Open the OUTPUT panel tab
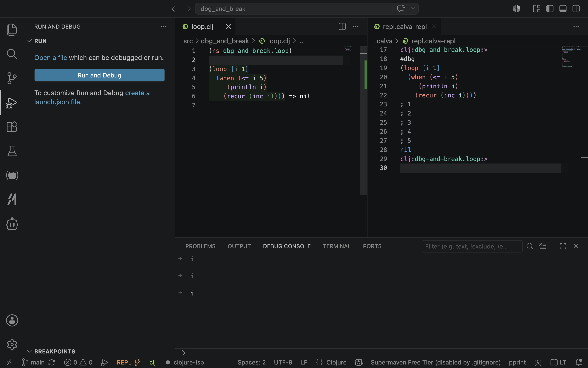Screen dimensions: 588x368 pyautogui.click(x=239, y=246)
